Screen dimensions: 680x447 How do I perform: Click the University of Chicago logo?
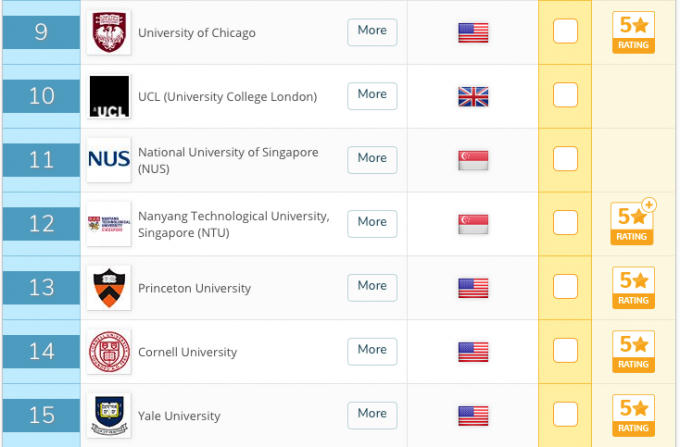tap(108, 33)
